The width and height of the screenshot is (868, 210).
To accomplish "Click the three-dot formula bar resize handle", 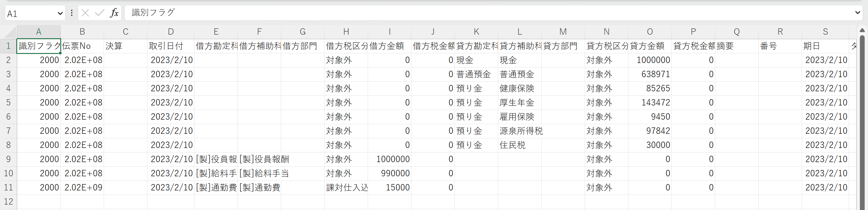I will click(x=71, y=13).
